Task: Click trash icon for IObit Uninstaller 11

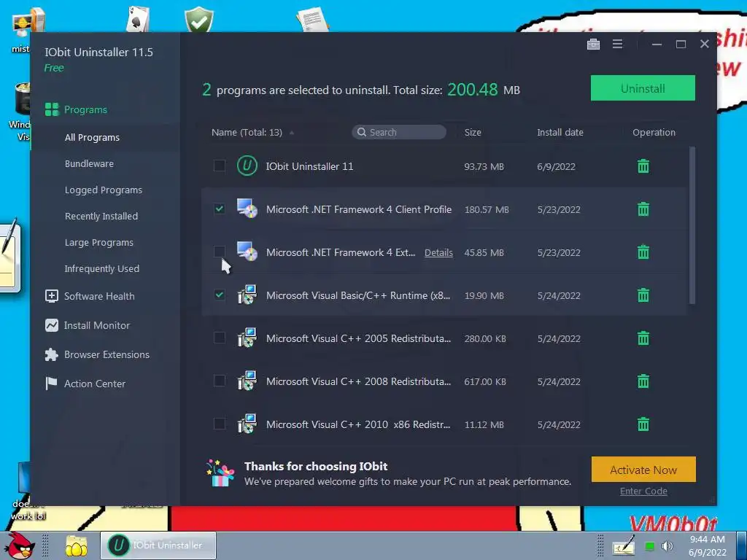Action: 643,166
